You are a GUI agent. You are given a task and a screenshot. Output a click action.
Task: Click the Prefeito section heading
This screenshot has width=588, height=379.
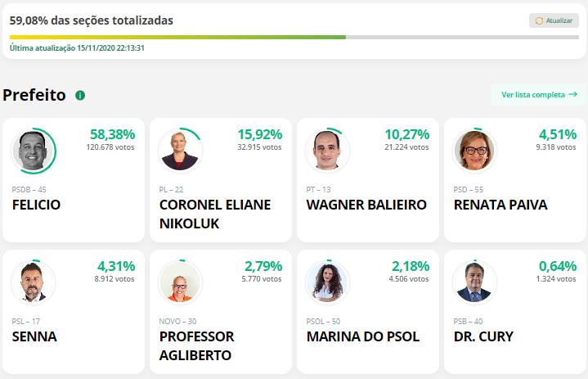click(x=34, y=95)
